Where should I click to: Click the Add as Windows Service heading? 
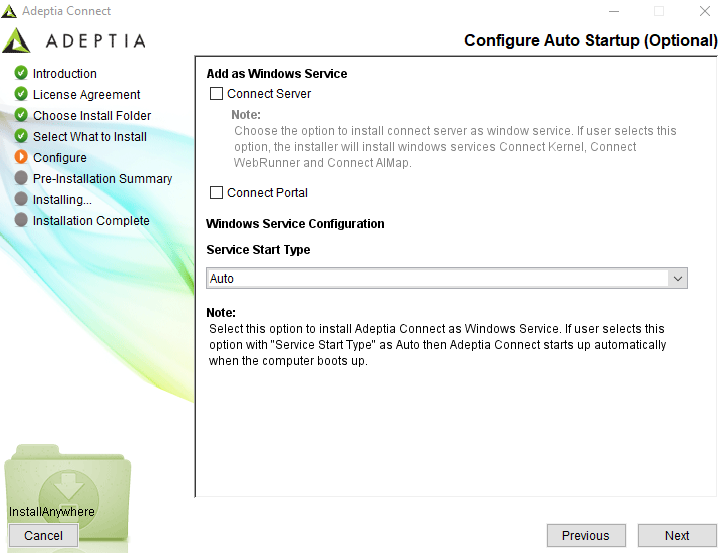click(277, 74)
